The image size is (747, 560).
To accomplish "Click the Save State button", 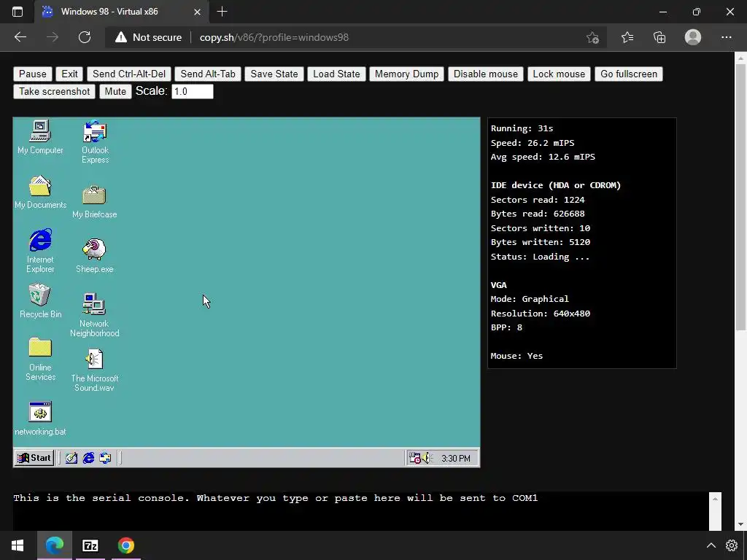I will coord(274,74).
